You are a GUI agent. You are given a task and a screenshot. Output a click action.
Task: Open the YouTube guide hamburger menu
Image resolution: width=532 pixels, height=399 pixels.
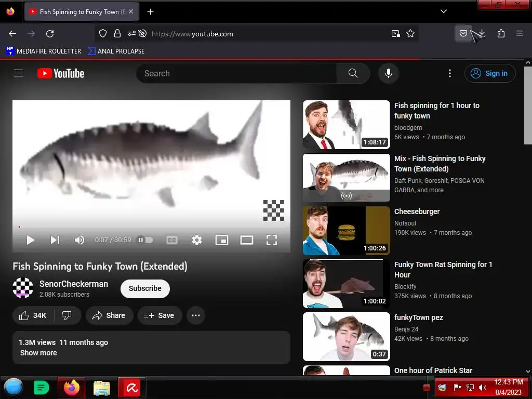[x=19, y=73]
